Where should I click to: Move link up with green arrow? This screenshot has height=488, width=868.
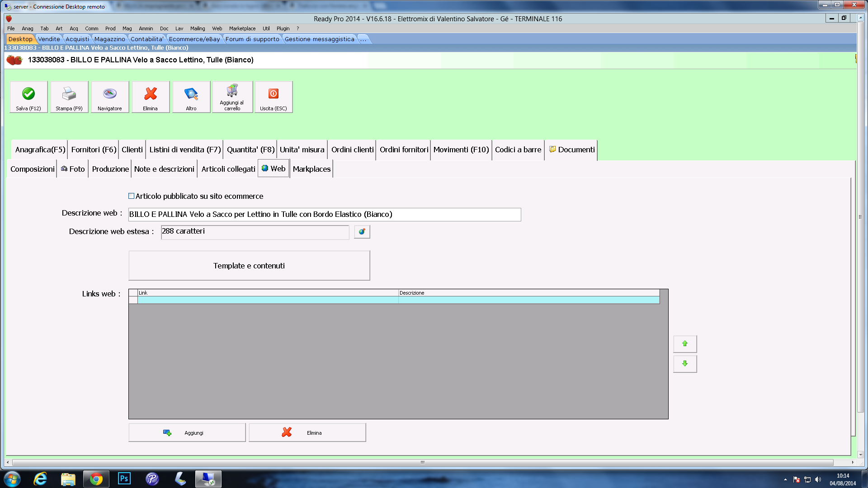click(x=684, y=344)
